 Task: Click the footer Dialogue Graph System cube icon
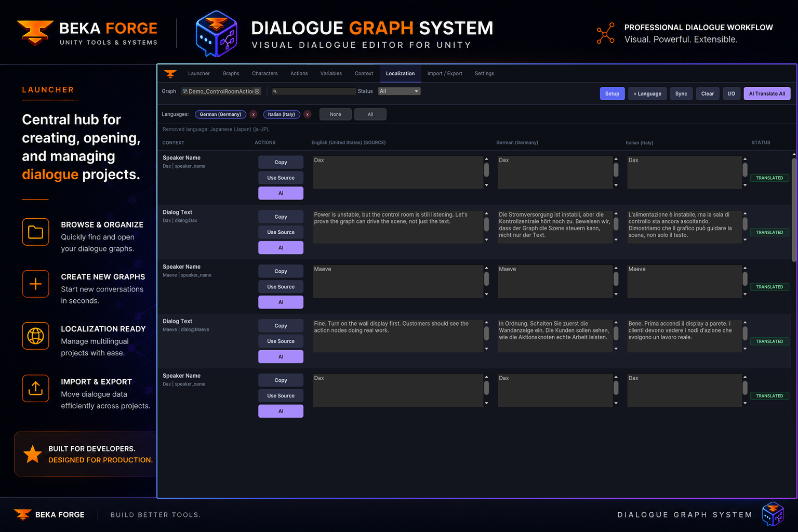(x=773, y=514)
